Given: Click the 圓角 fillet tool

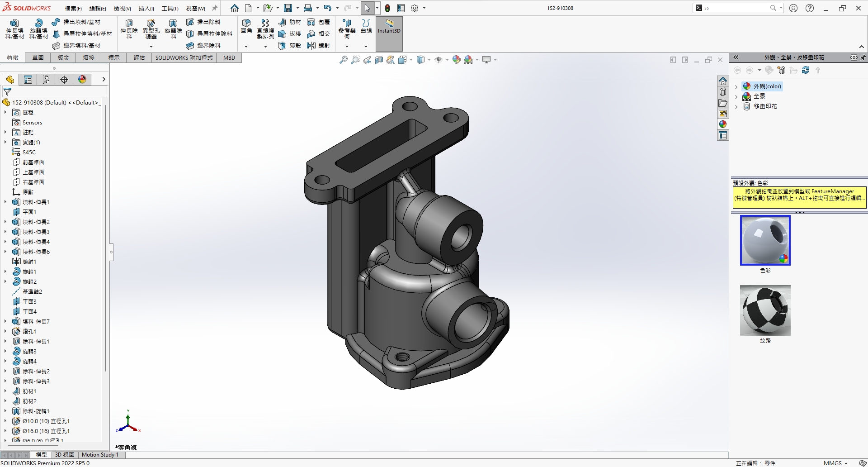Looking at the screenshot, I should click(246, 26).
